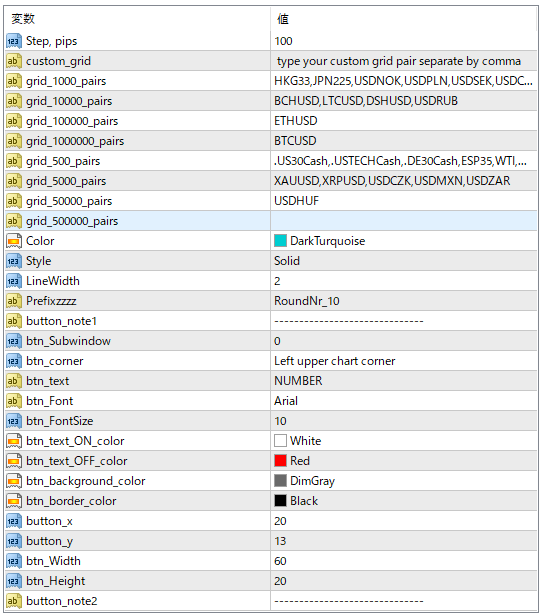
Task: Click the value 'ETHUSD'
Action: (296, 121)
